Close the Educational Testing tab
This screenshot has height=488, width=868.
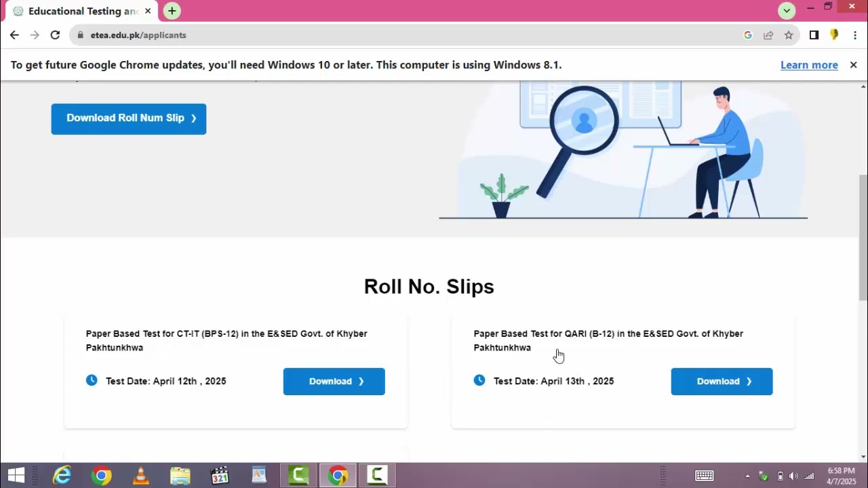pyautogui.click(x=148, y=11)
